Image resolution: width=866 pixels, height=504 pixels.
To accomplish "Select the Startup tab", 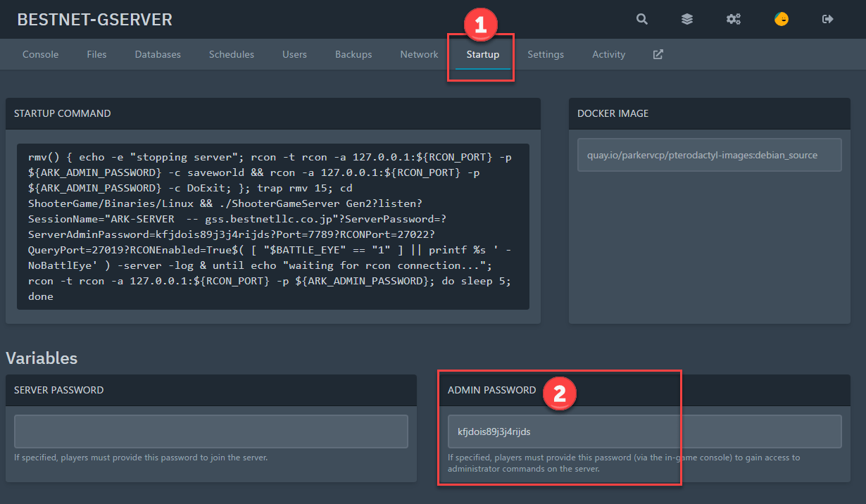I will [483, 54].
